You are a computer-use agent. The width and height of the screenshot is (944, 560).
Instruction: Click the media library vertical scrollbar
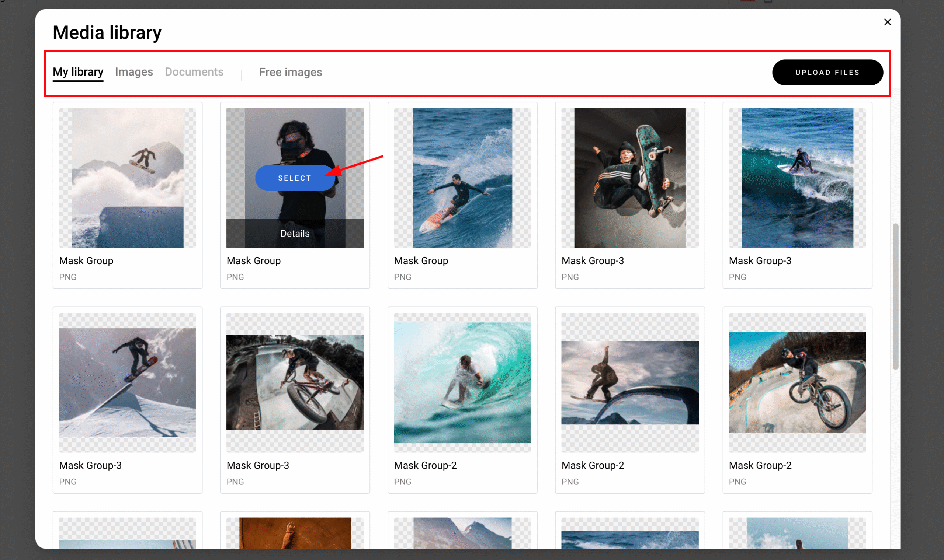(895, 296)
